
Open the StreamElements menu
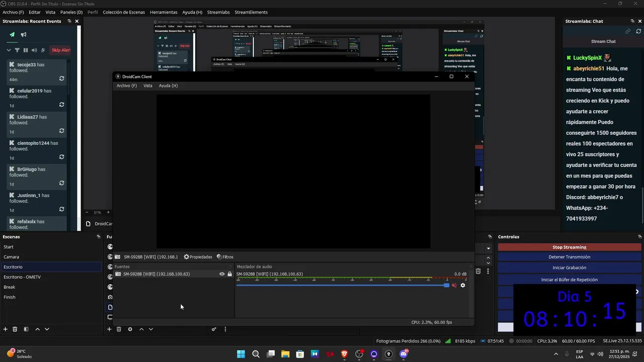coord(251,12)
